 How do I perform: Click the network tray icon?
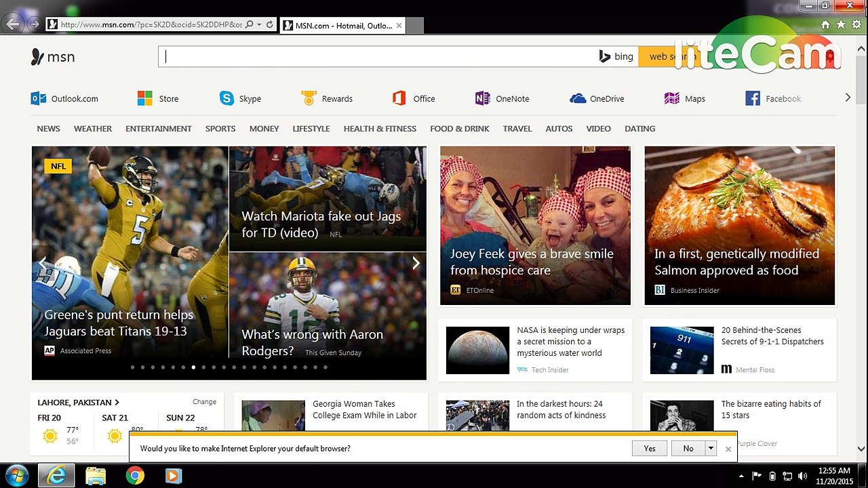(x=787, y=476)
